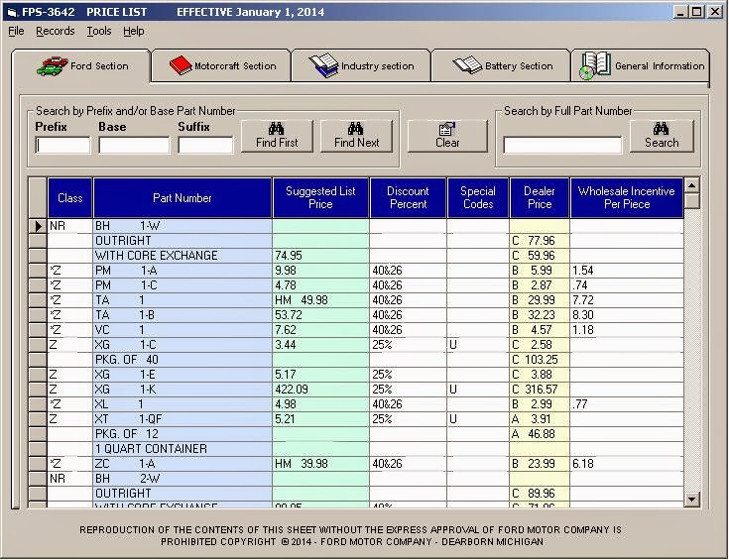
Task: Click the Dealer Price column header
Action: point(540,198)
